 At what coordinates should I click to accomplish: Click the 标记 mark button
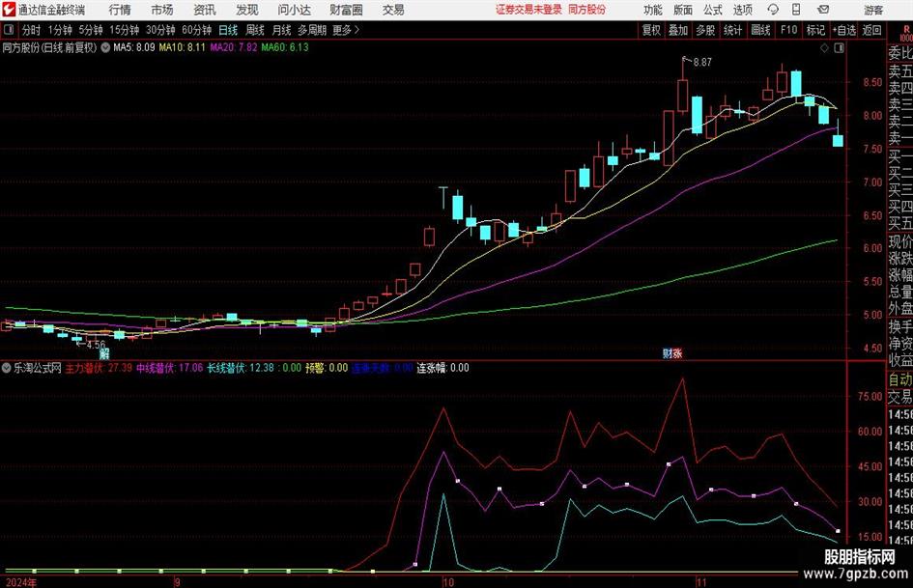tap(815, 30)
